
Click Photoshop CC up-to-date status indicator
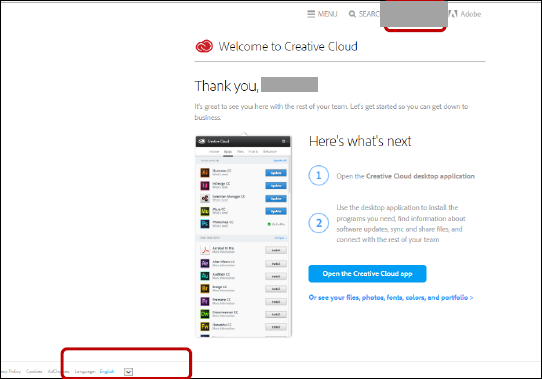276,224
